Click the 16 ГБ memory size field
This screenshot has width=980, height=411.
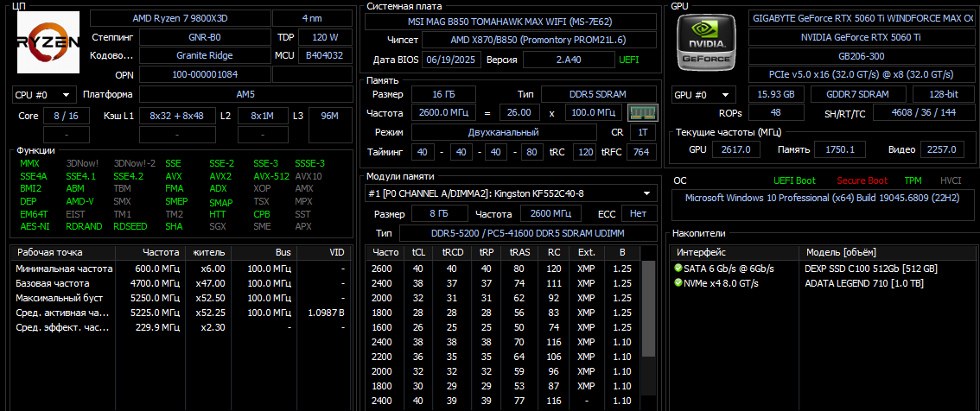(442, 94)
